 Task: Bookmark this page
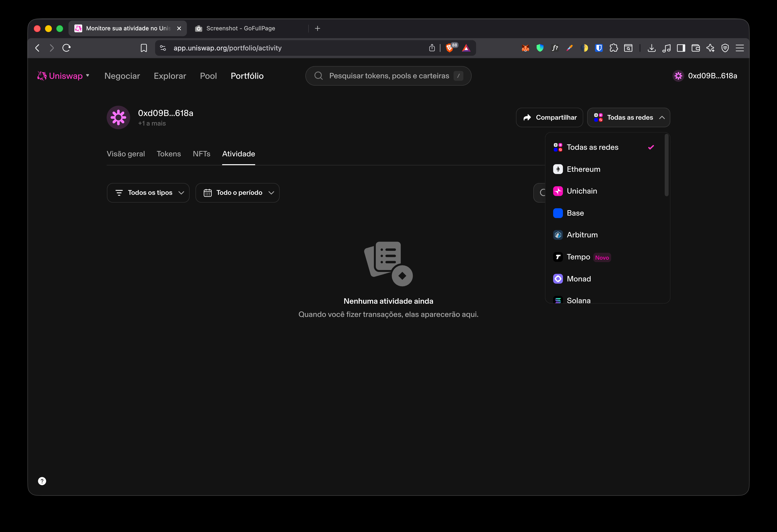coord(144,48)
